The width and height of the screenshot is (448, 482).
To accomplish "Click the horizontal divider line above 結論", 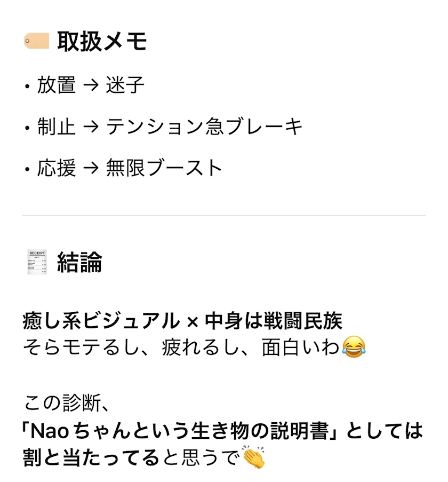I will (224, 215).
